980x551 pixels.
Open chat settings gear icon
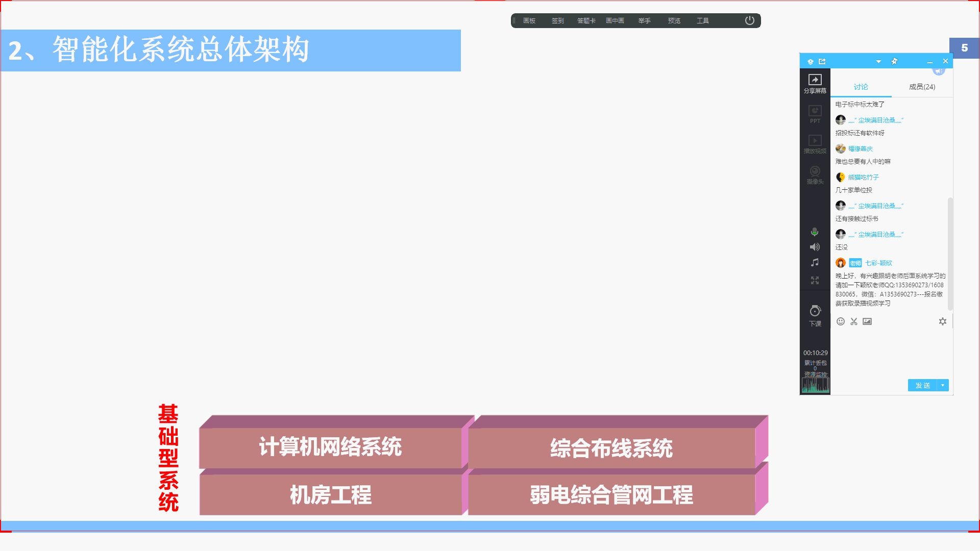click(x=943, y=321)
